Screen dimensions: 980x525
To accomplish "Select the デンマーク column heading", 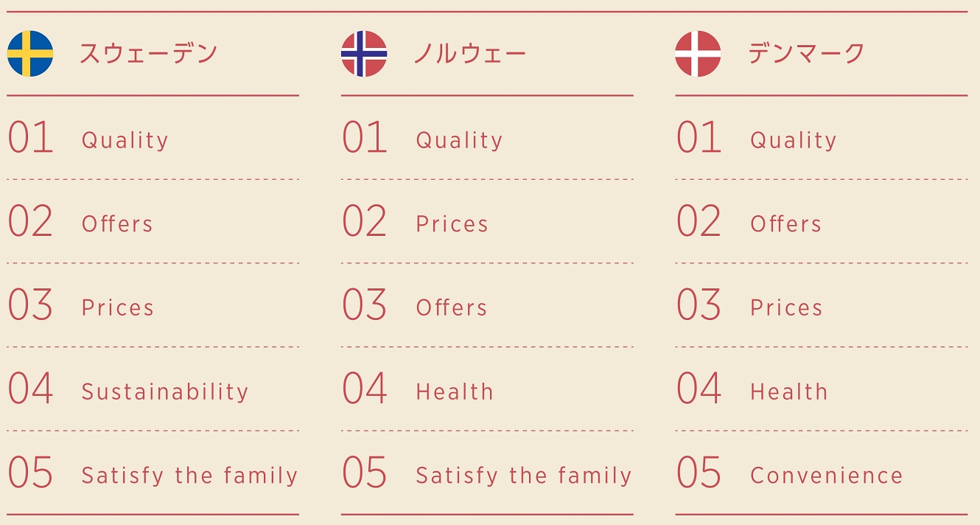I will click(806, 54).
